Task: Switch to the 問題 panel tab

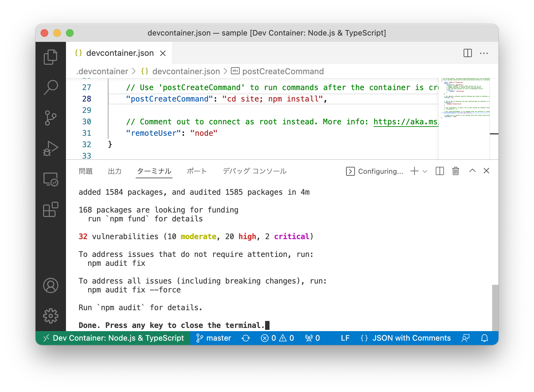Action: click(x=86, y=171)
